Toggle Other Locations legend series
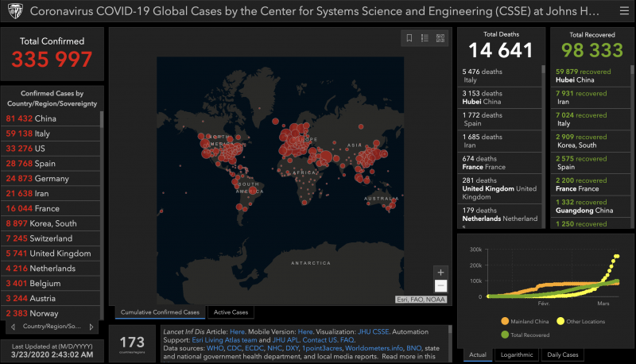 click(x=581, y=321)
